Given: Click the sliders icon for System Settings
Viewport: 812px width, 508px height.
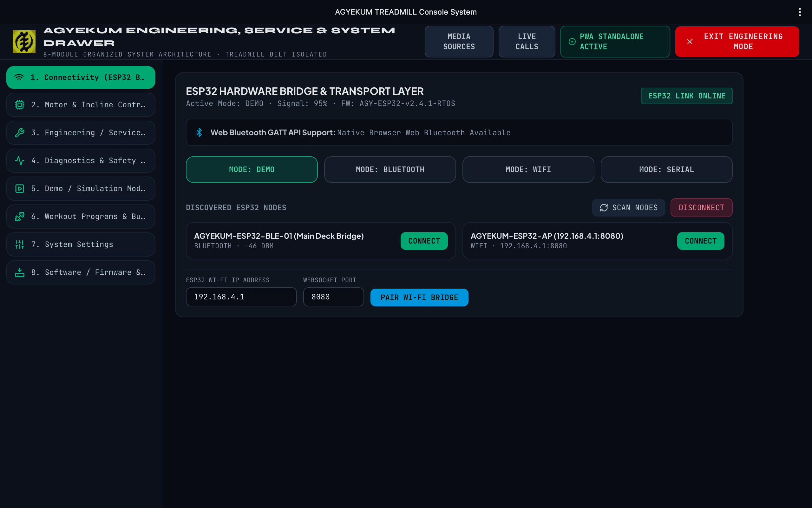Looking at the screenshot, I should [x=19, y=244].
